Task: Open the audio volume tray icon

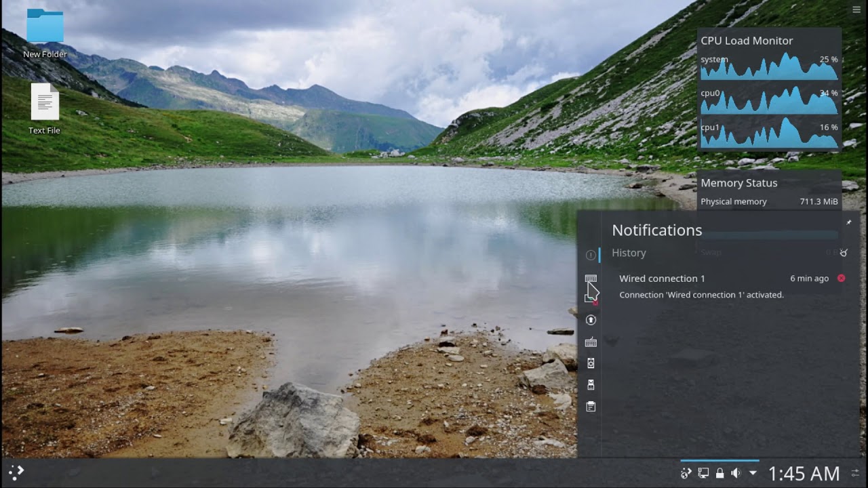Action: pos(736,473)
